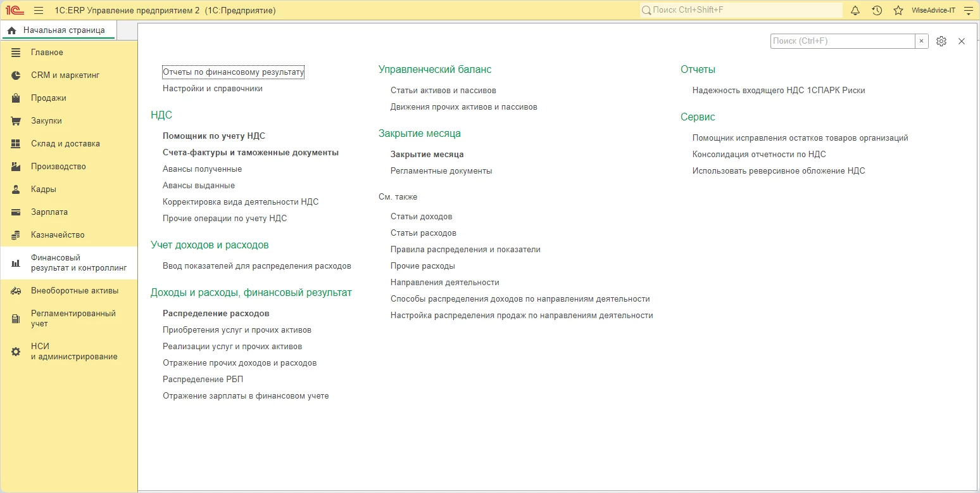Open Способы распределения доходов по направлениям деятельности

click(520, 299)
